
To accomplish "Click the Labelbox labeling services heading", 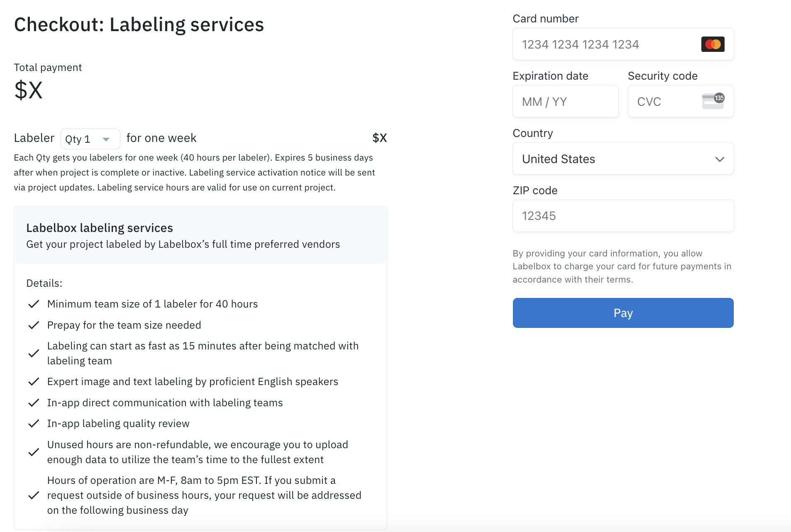I will coord(100,228).
